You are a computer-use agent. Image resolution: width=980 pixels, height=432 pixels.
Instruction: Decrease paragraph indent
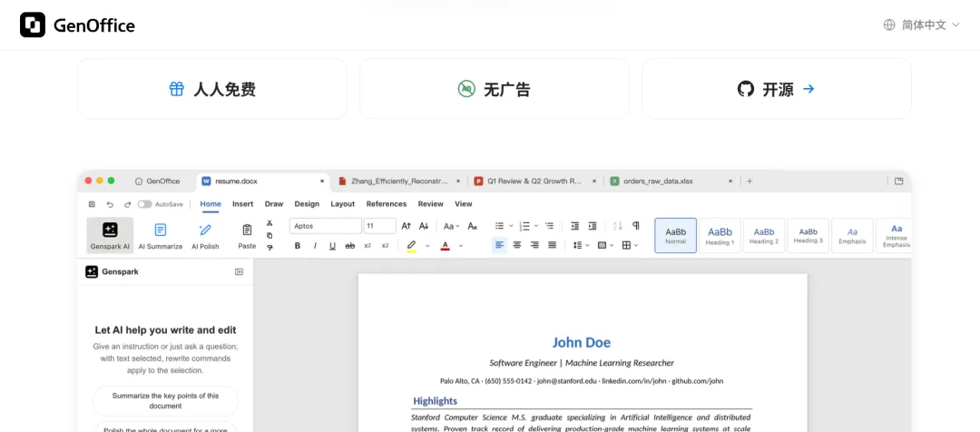point(575,226)
